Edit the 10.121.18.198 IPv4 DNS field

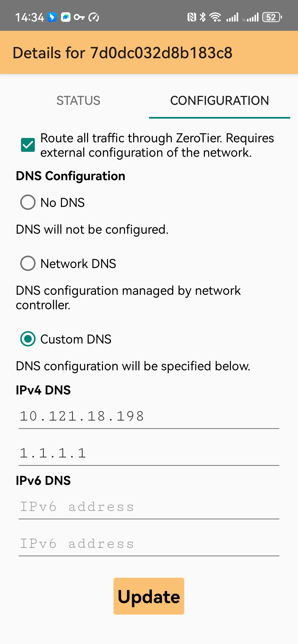pyautogui.click(x=149, y=416)
